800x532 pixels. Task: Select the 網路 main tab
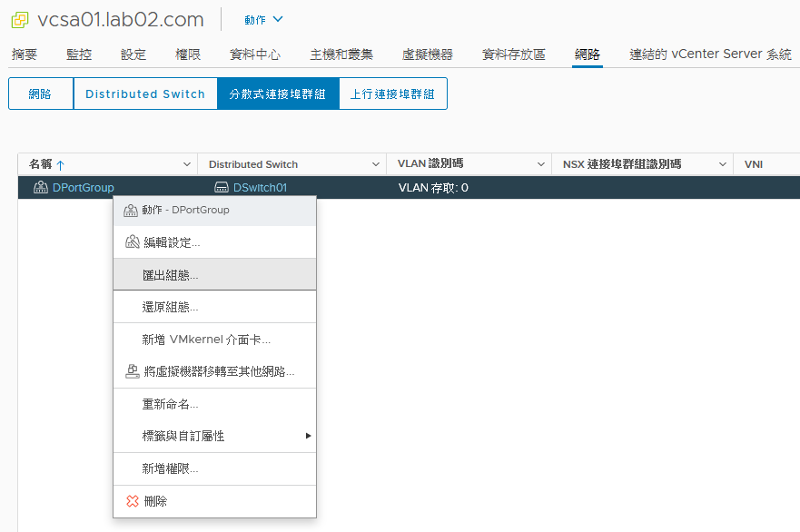click(588, 54)
